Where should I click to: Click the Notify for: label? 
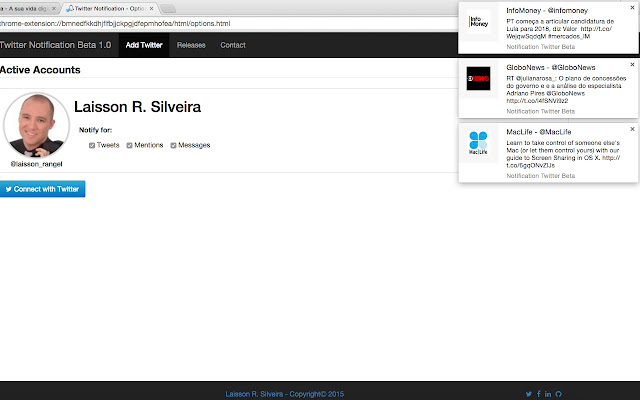[96, 130]
